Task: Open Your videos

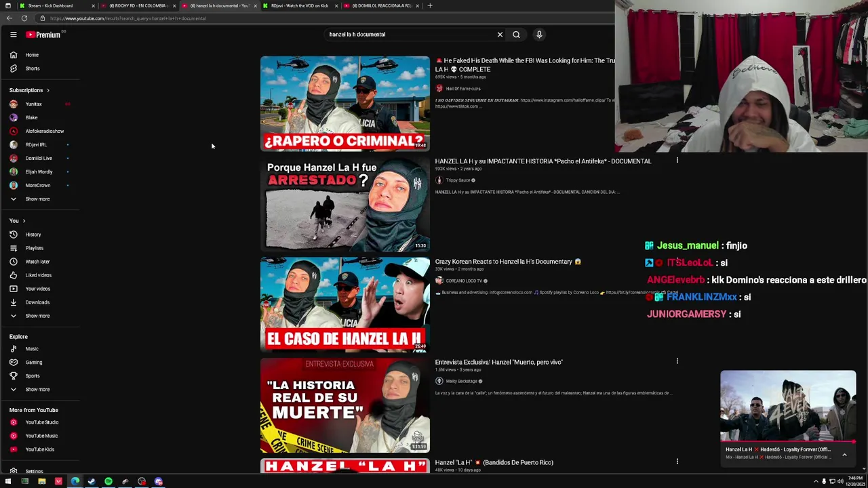Action: tap(39, 289)
